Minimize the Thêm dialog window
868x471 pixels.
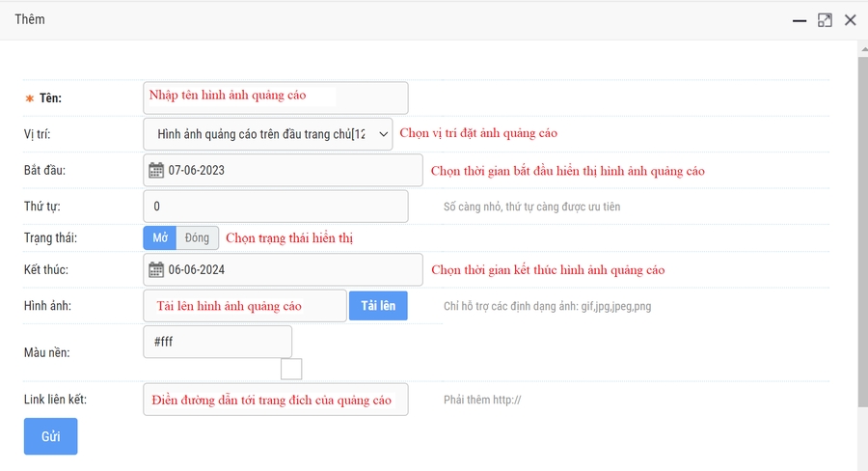coord(800,20)
